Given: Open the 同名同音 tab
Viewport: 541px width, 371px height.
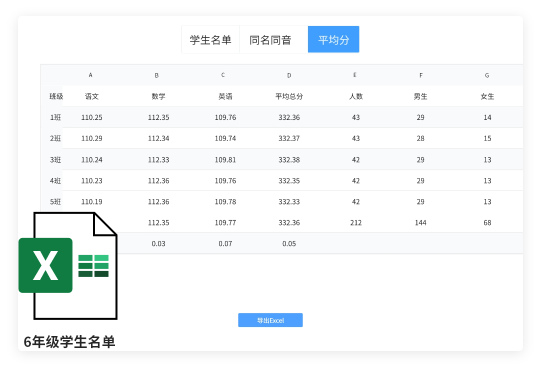Looking at the screenshot, I should [270, 40].
